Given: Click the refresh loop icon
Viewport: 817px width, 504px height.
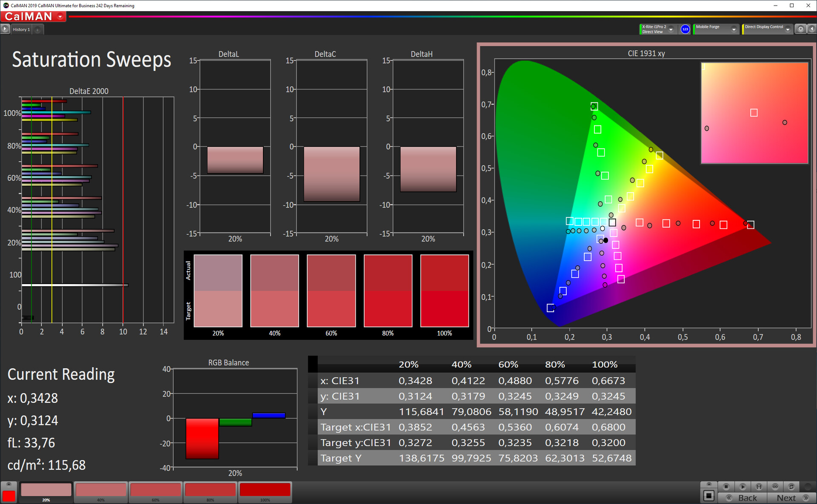Looking at the screenshot, I should tap(791, 487).
